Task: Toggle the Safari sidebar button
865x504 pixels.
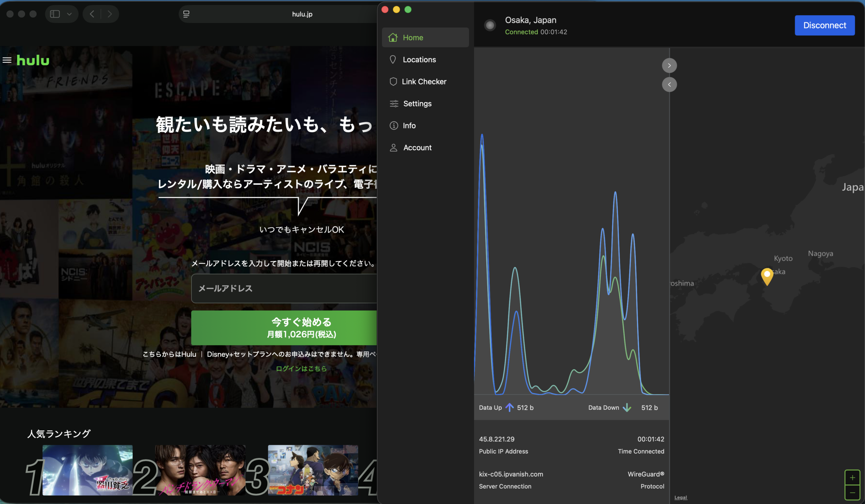Action: (55, 14)
